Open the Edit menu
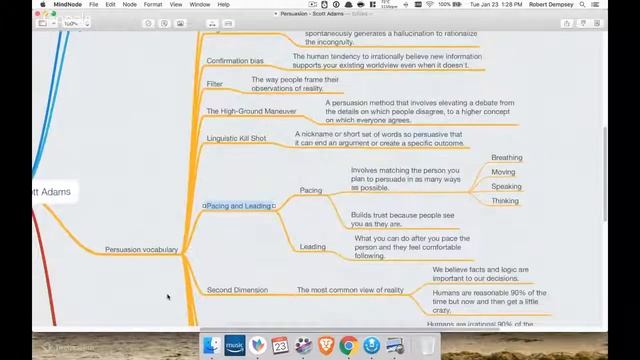Viewport: 640px width, 360px height. click(x=110, y=4)
